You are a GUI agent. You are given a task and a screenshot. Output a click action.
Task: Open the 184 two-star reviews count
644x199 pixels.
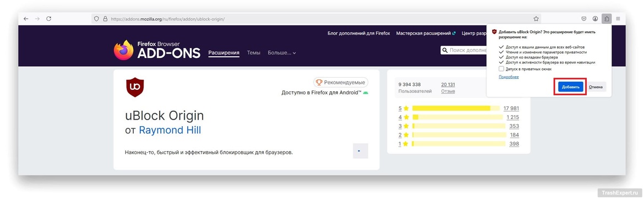point(514,135)
